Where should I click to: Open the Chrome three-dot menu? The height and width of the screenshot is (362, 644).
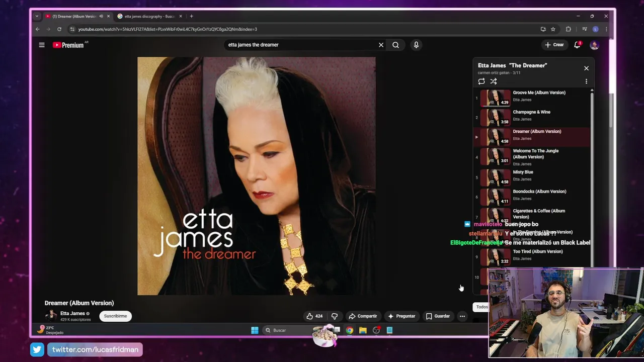[606, 29]
